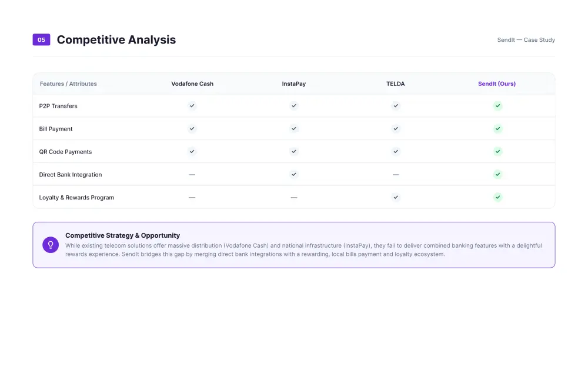Click Vodafone Cash checkmark for P2P Transfers
The height and width of the screenshot is (386, 588).
192,106
